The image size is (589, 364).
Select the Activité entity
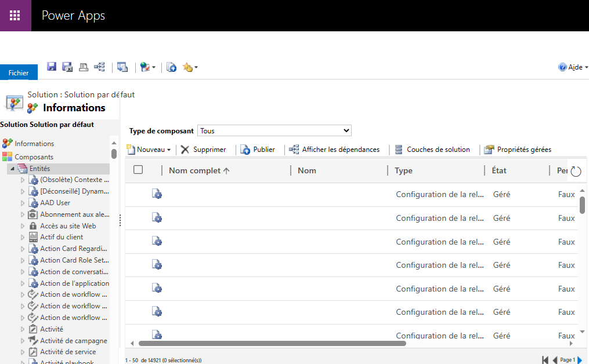click(52, 329)
